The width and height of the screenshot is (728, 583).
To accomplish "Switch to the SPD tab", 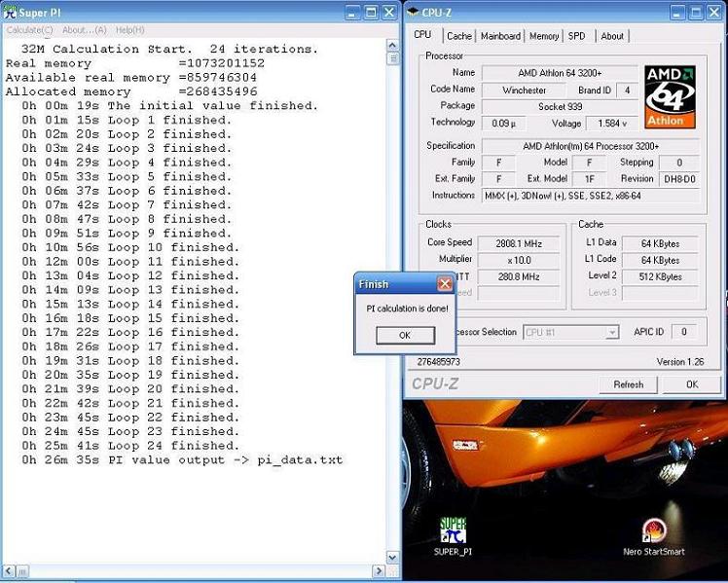I will pyautogui.click(x=576, y=36).
